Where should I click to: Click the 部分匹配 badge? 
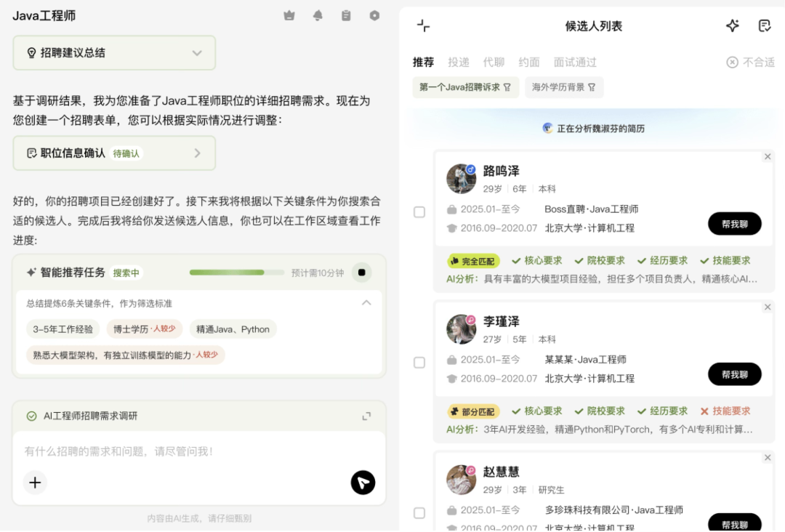point(473,411)
